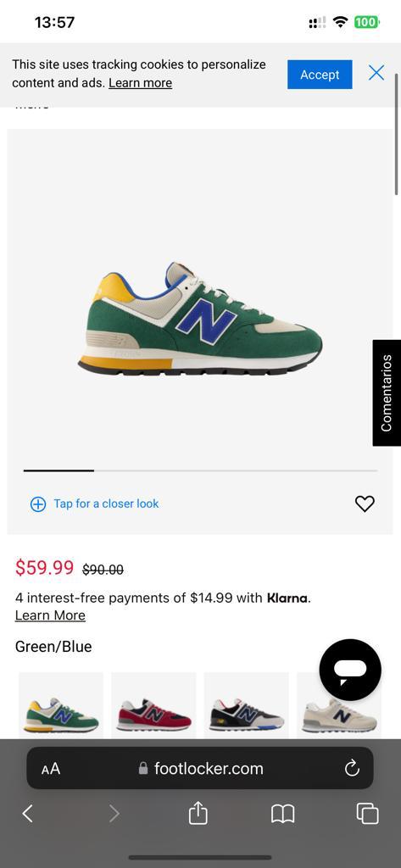Tap the footlocker.com address bar

(200, 768)
